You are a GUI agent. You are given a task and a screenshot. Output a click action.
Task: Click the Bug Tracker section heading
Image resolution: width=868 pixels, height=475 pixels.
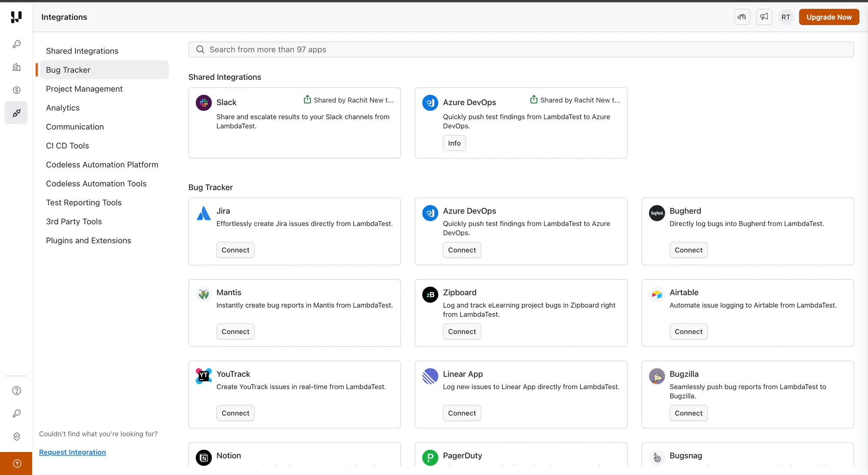pos(211,187)
